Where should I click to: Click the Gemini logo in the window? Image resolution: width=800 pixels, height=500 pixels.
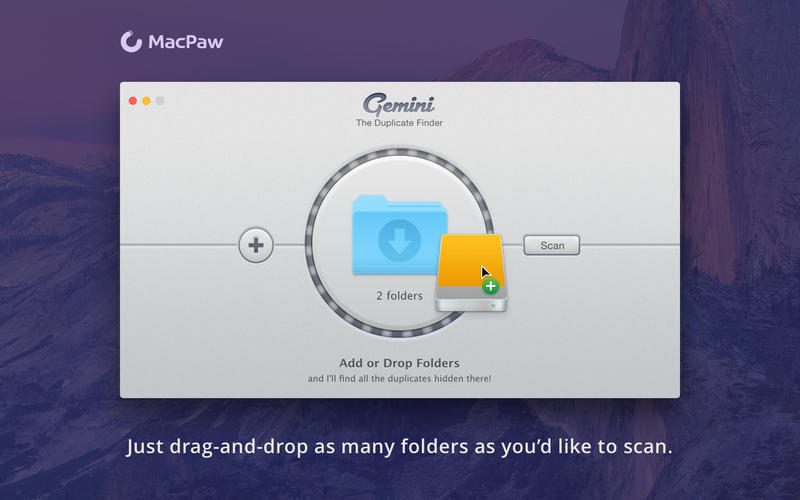coord(399,104)
